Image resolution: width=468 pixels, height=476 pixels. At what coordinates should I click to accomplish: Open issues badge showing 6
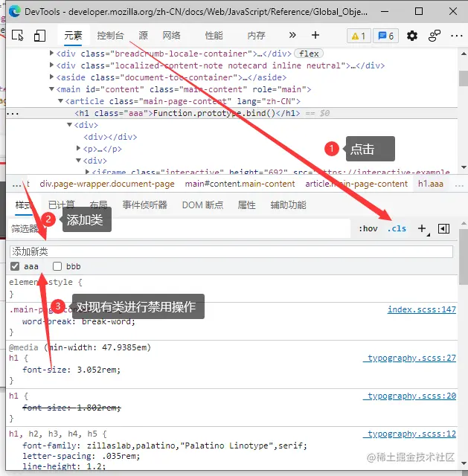click(x=385, y=36)
